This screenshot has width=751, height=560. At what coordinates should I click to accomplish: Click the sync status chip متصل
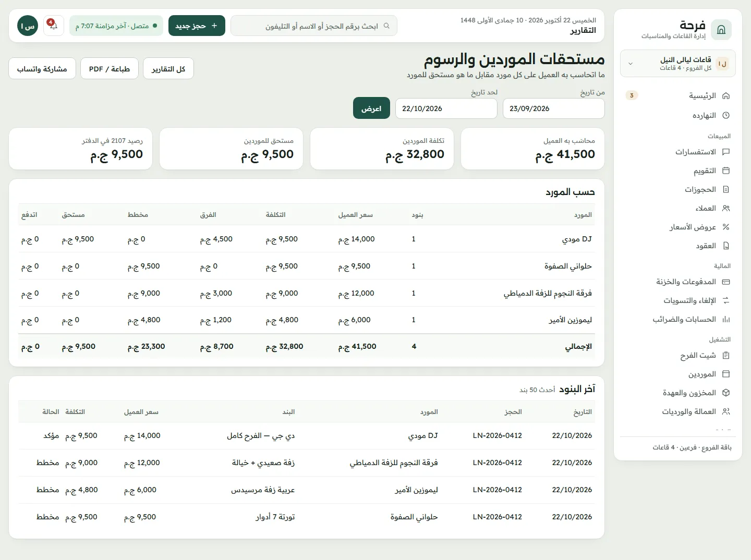(x=116, y=26)
